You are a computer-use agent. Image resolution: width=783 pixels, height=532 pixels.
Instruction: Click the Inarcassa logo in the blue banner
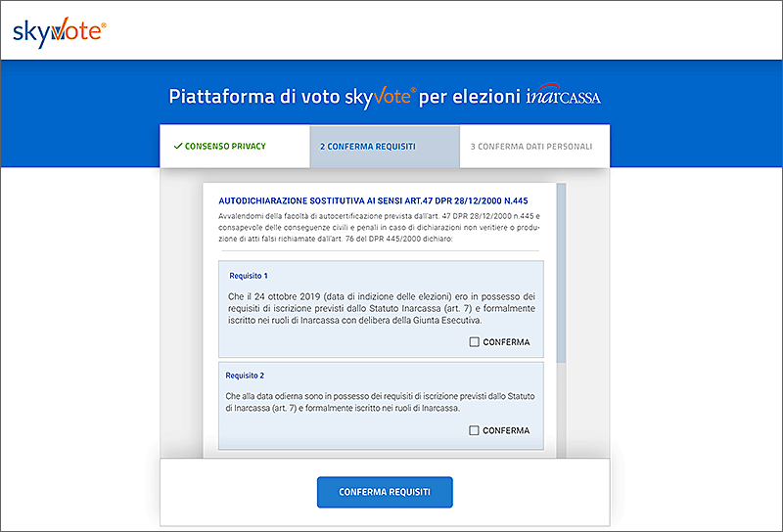(x=563, y=97)
